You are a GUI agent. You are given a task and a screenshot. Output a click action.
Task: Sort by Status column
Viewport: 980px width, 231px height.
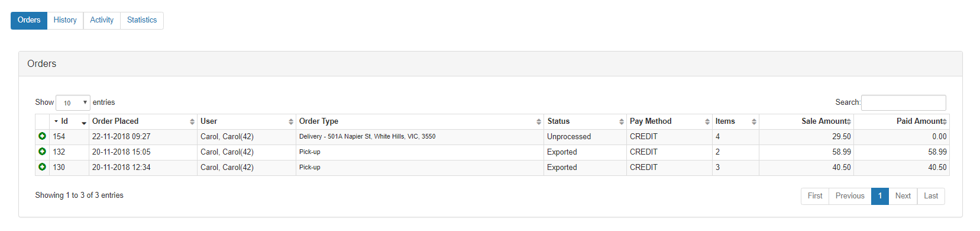coord(585,121)
